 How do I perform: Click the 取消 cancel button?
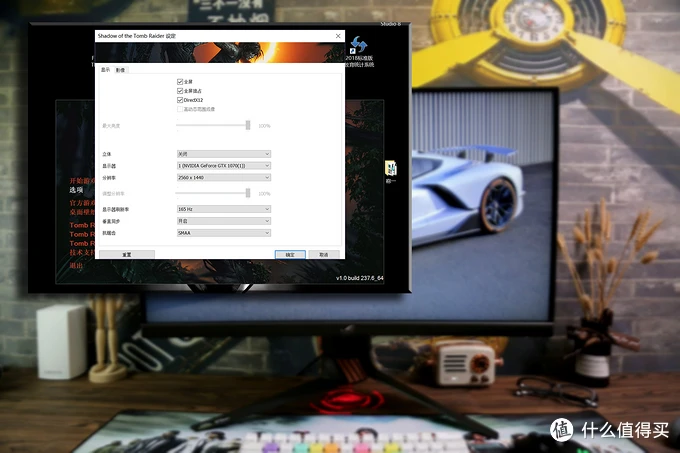(x=324, y=254)
